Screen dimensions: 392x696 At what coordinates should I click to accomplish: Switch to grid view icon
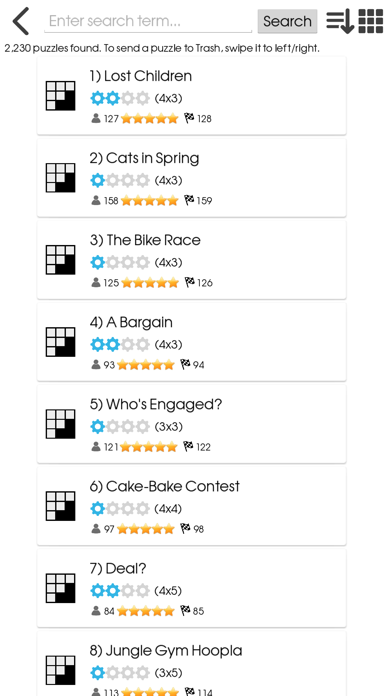pyautogui.click(x=371, y=21)
